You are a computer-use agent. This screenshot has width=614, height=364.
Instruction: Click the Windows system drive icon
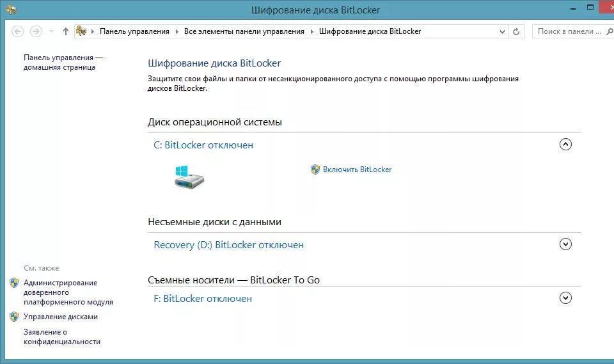point(189,177)
